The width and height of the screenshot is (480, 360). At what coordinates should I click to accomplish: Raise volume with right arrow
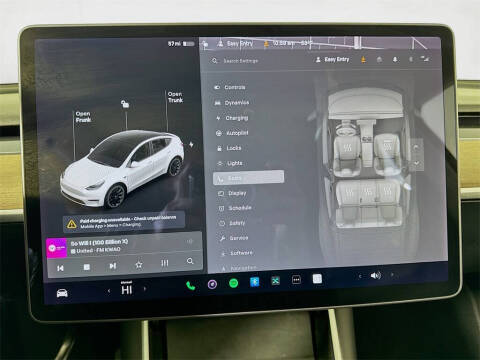coord(392,275)
